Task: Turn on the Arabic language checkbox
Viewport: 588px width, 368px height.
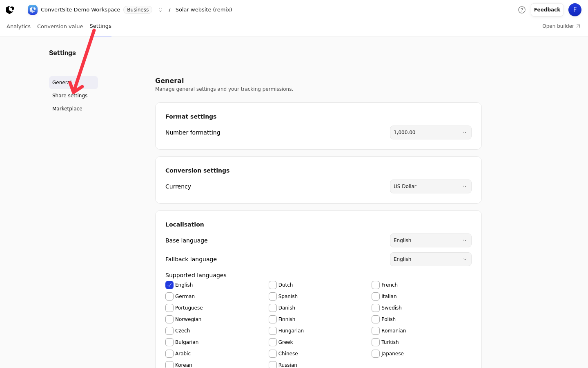Action: (x=169, y=354)
